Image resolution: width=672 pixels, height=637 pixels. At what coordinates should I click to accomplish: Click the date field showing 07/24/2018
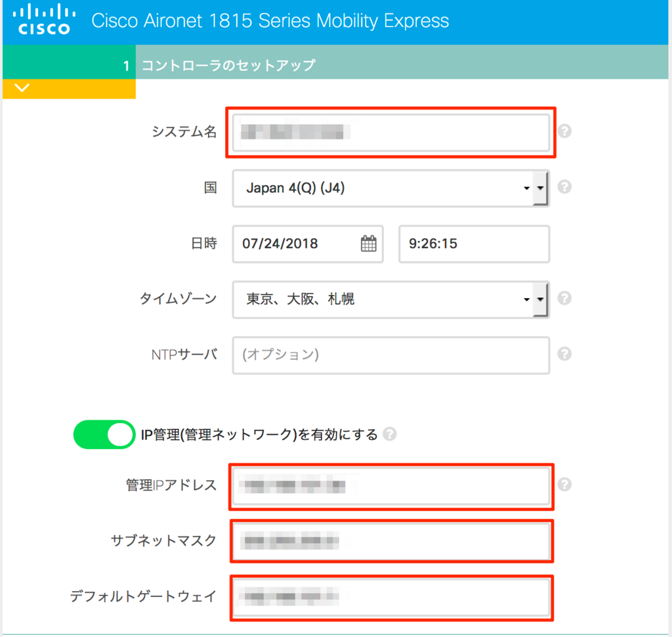click(x=308, y=244)
